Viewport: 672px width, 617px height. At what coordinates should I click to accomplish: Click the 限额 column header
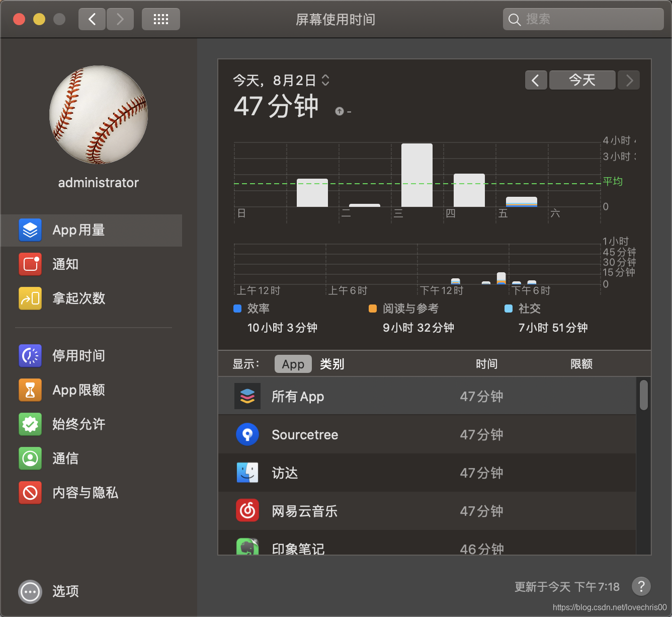pyautogui.click(x=581, y=364)
